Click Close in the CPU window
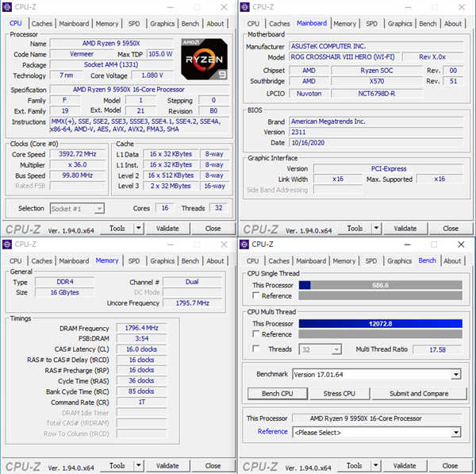This screenshot has height=474, width=476. pos(213,229)
